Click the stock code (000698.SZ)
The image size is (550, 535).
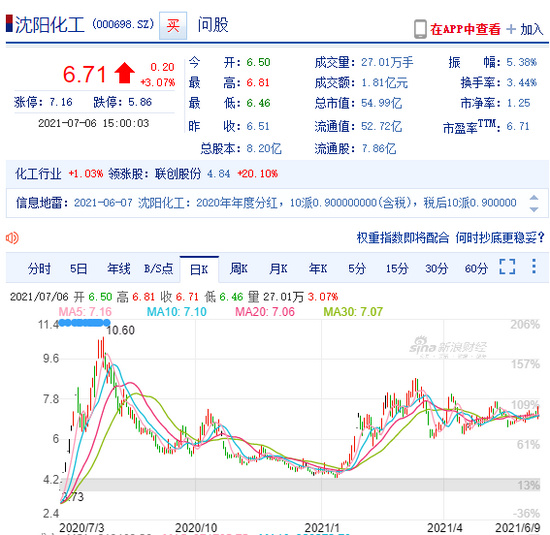pyautogui.click(x=123, y=24)
